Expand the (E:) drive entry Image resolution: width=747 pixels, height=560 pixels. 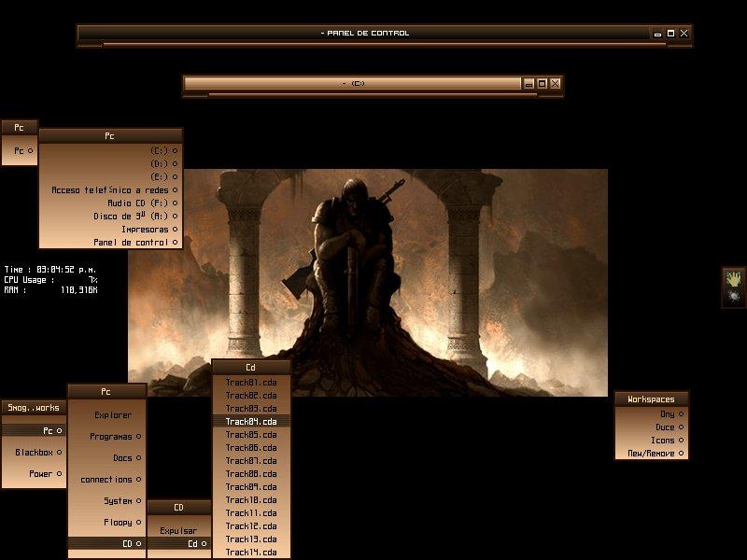point(110,176)
